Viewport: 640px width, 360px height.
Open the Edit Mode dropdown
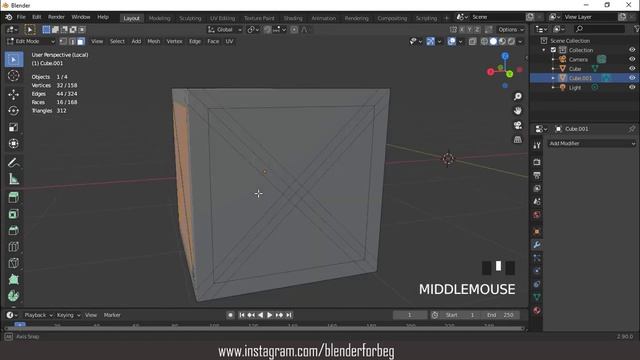(x=31, y=41)
